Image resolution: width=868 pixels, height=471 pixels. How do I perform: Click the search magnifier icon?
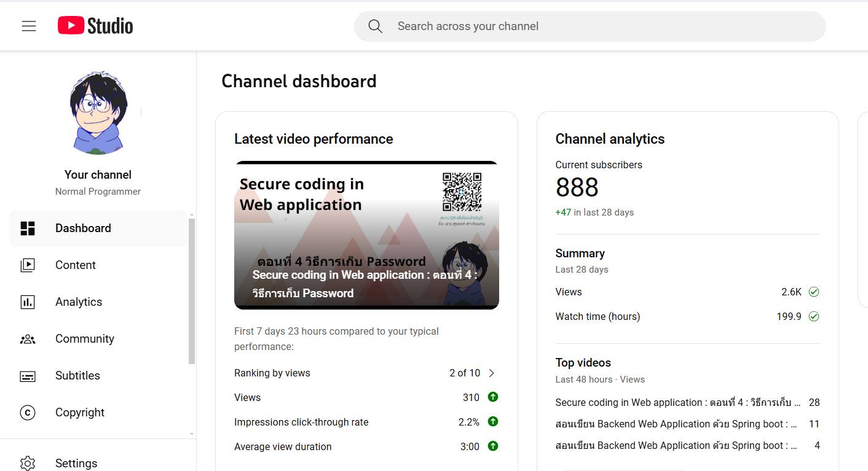375,26
